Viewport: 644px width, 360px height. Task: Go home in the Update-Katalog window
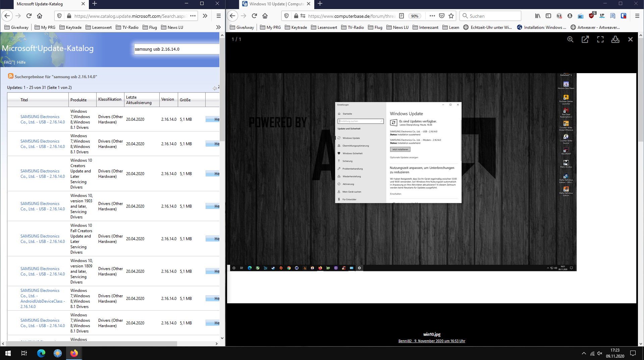(x=40, y=16)
